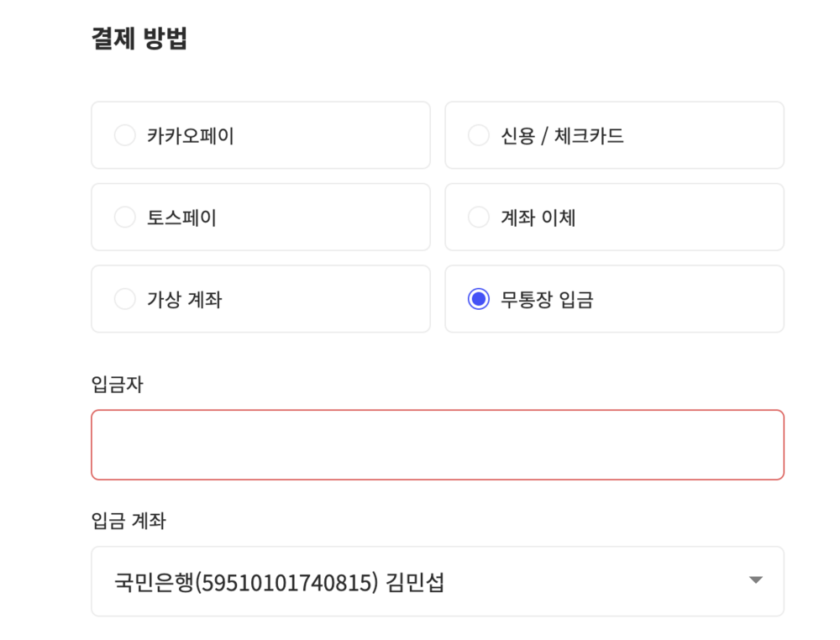Image resolution: width=840 pixels, height=640 pixels.
Task: Click the selected 무통장 입금 radio circle
Action: 478,299
